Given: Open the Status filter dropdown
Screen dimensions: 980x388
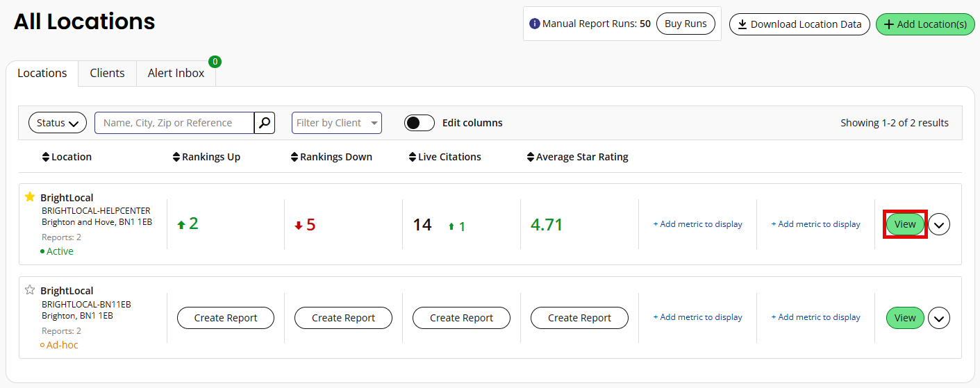Looking at the screenshot, I should coord(58,123).
